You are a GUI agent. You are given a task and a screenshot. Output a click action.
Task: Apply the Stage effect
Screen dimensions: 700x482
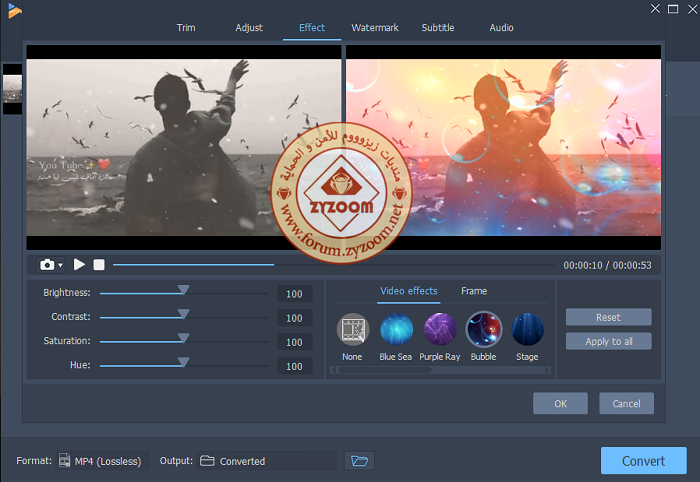click(527, 329)
